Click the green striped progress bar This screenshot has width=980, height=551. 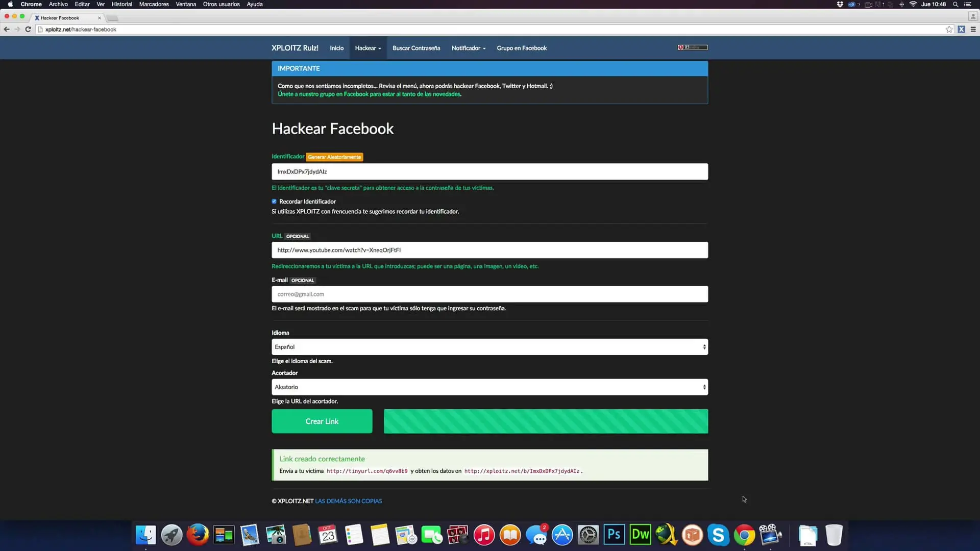point(546,421)
